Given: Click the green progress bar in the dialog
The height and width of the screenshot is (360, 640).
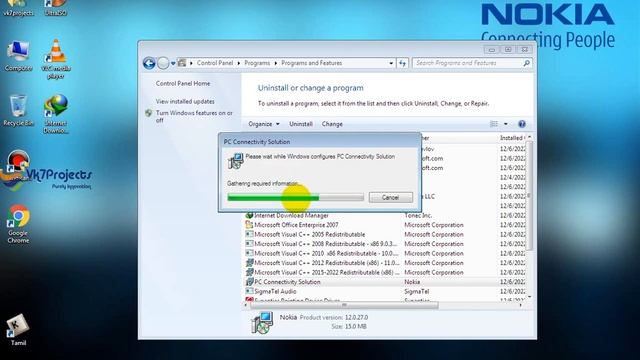Looking at the screenshot, I should click(296, 198).
